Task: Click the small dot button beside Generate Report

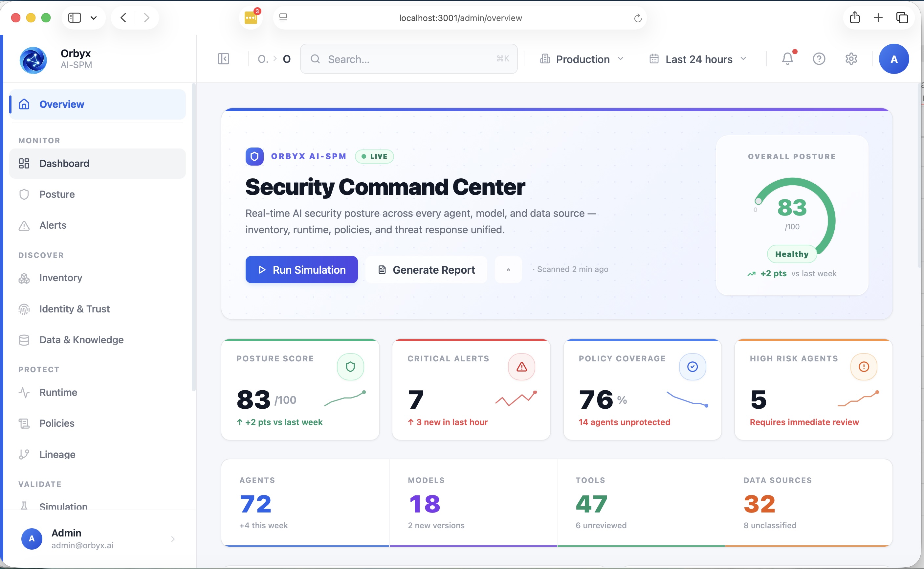Action: click(x=508, y=269)
